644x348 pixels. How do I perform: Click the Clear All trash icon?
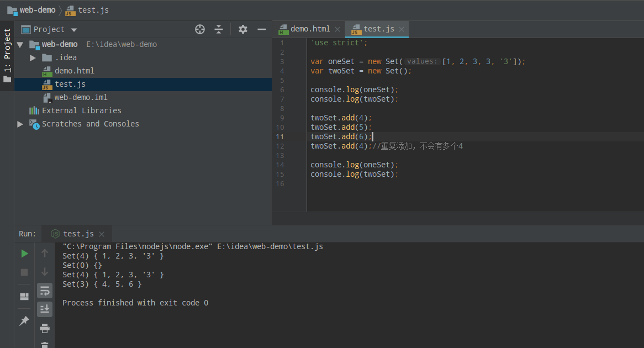coord(45,345)
